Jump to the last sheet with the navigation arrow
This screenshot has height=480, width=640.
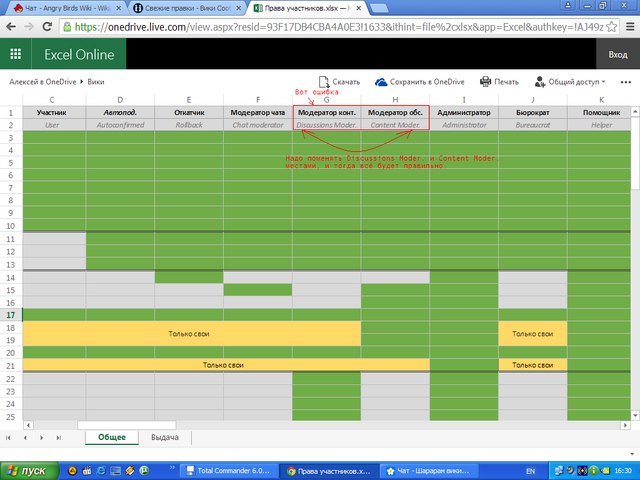(x=59, y=438)
